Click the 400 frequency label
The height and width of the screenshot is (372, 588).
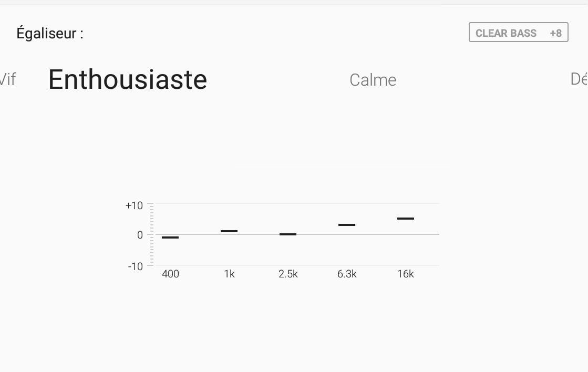(170, 274)
